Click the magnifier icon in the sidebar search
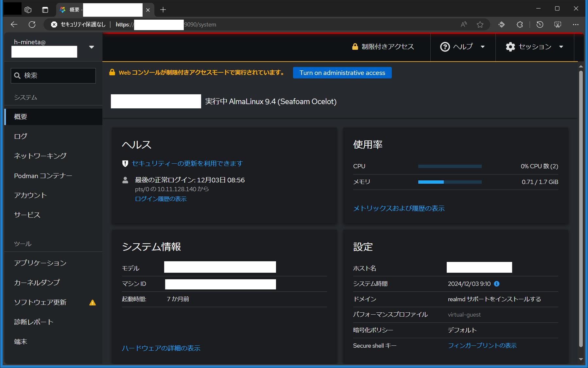Screen dimensions: 588x368 point(18,76)
